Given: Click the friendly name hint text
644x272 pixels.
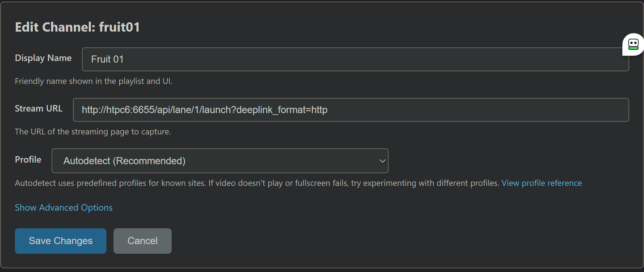Looking at the screenshot, I should tap(93, 81).
